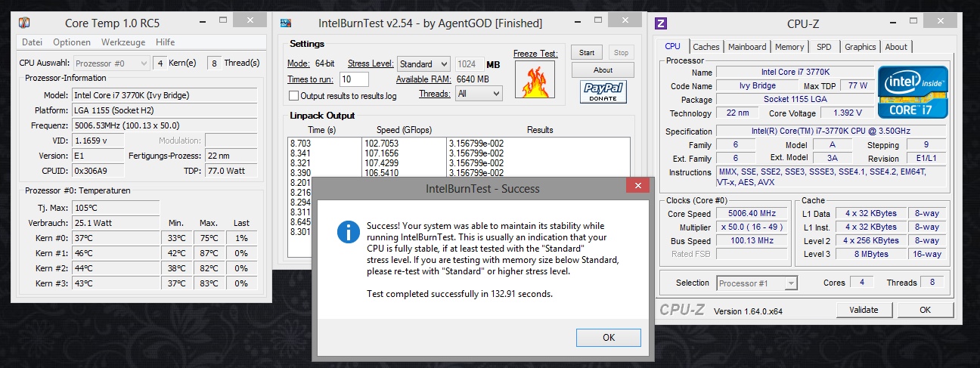The width and height of the screenshot is (980, 368).
Task: Switch to the Memory tab in CPU-Z
Action: 789,47
